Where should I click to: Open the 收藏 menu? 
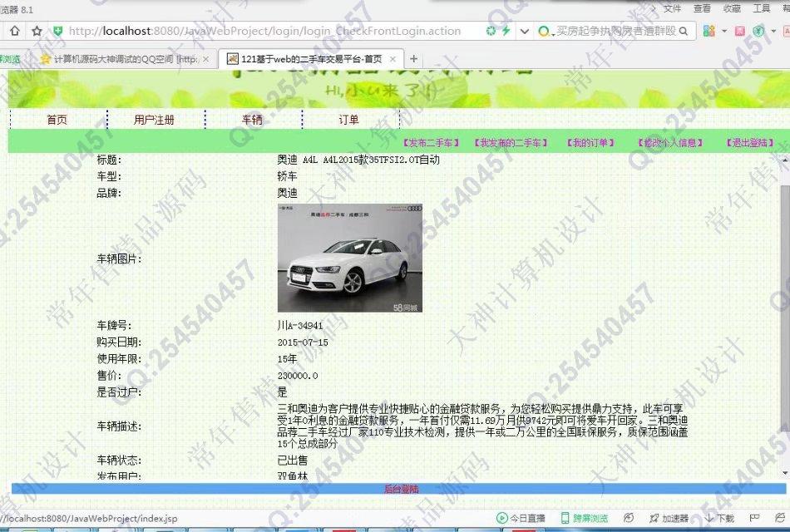coord(732,8)
